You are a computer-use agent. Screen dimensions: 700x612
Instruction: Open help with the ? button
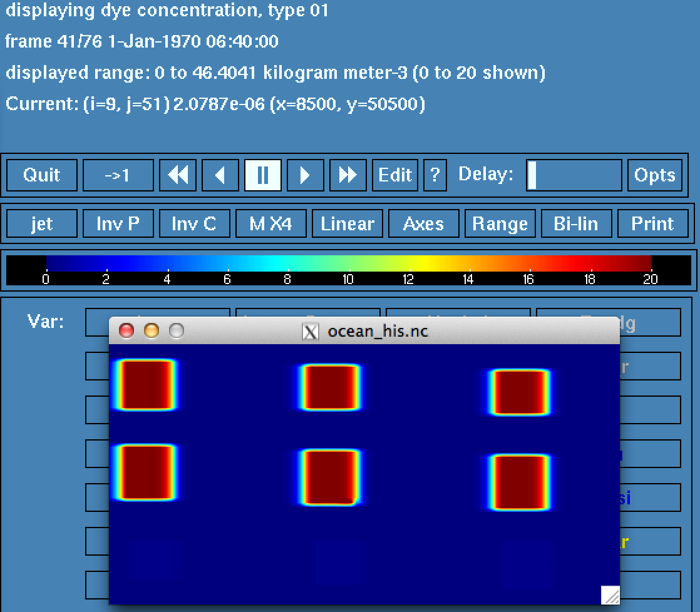pyautogui.click(x=435, y=175)
